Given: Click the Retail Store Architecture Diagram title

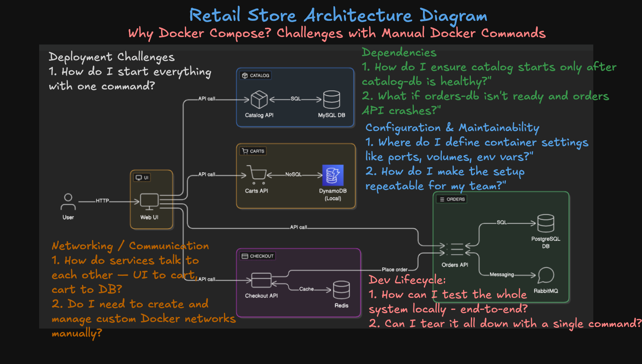Looking at the screenshot, I should tap(338, 15).
